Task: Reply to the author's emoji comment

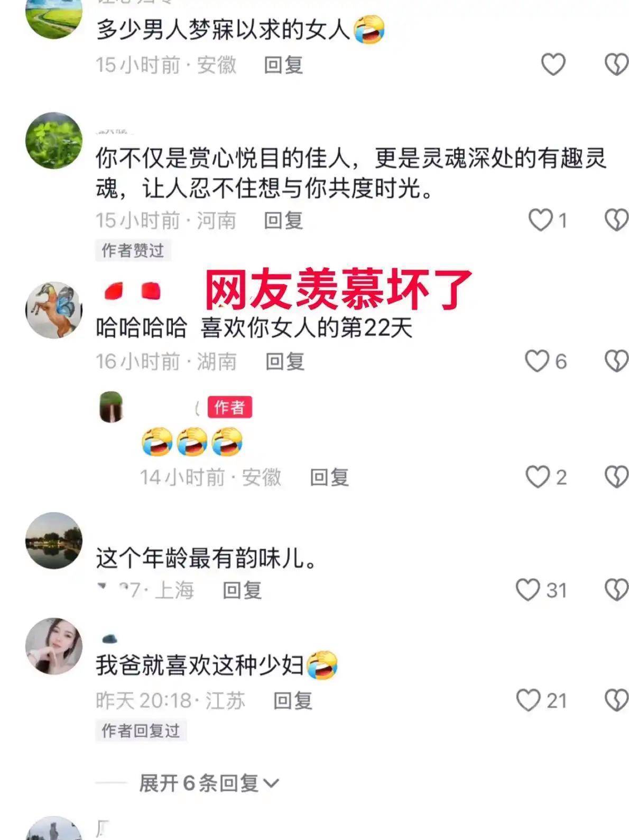Action: point(329,477)
